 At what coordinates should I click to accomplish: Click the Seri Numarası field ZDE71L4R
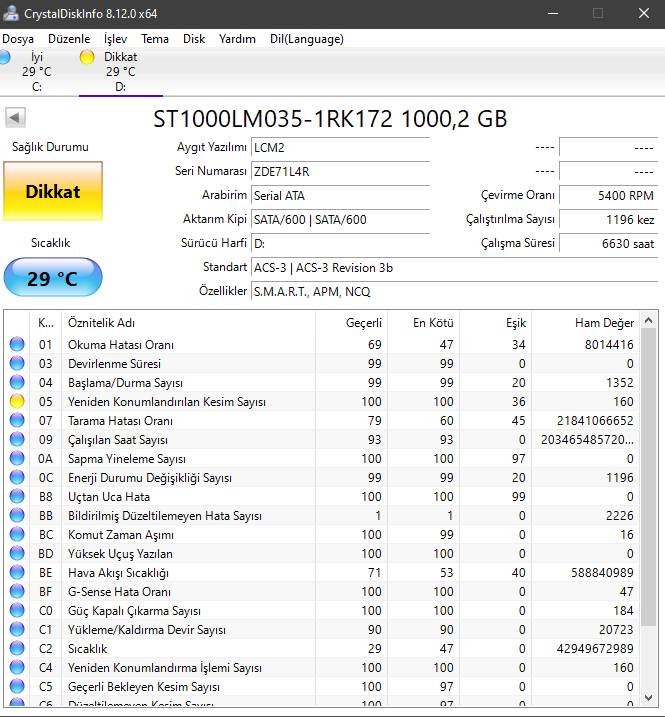tap(340, 171)
